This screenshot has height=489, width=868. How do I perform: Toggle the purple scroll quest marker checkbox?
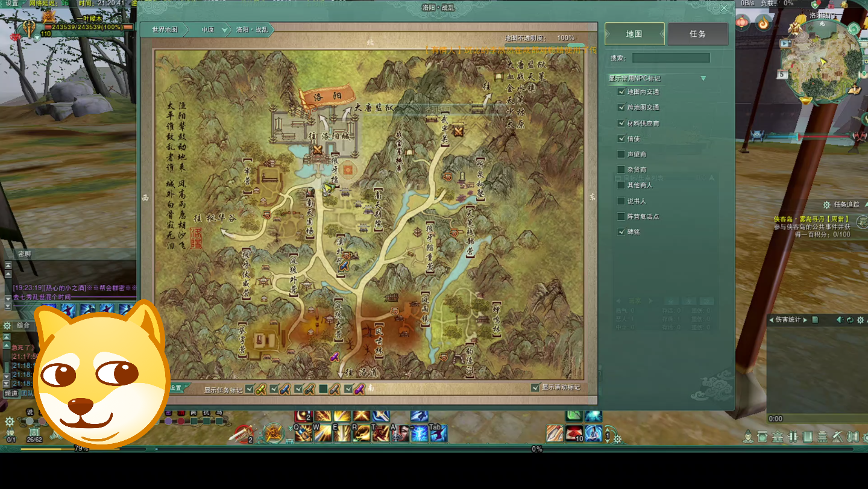tap(348, 388)
